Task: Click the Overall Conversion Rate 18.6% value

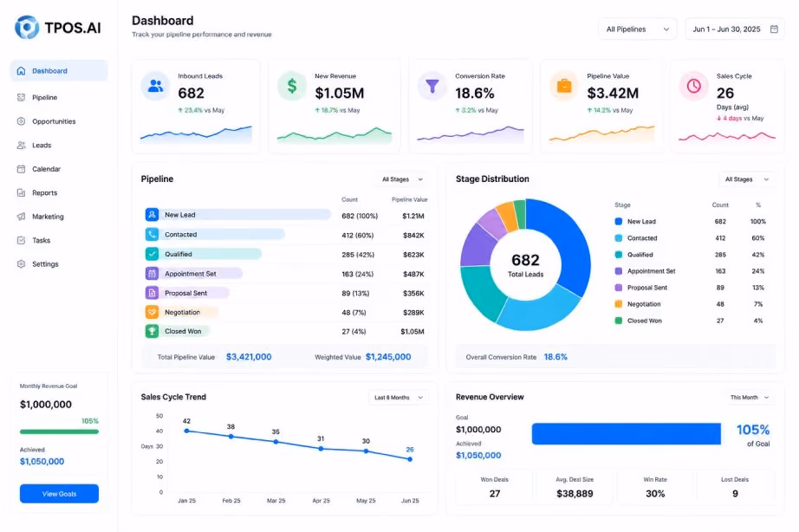Action: (x=555, y=357)
